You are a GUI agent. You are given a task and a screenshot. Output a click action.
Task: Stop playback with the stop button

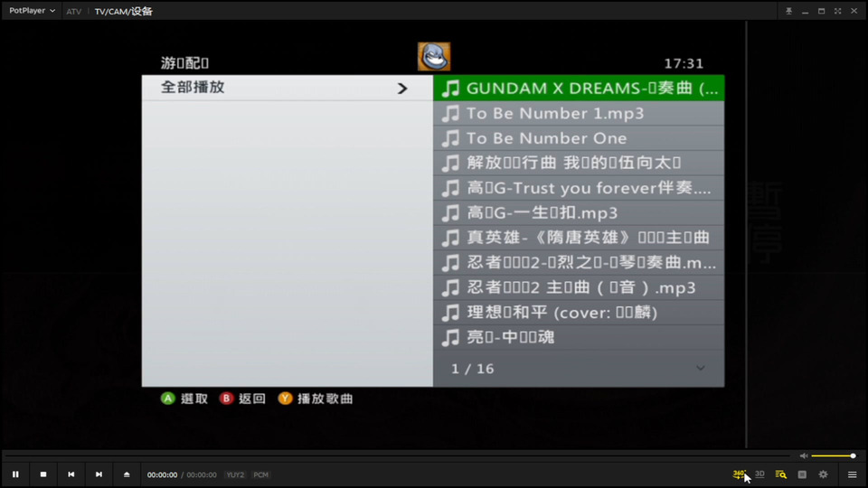click(43, 474)
